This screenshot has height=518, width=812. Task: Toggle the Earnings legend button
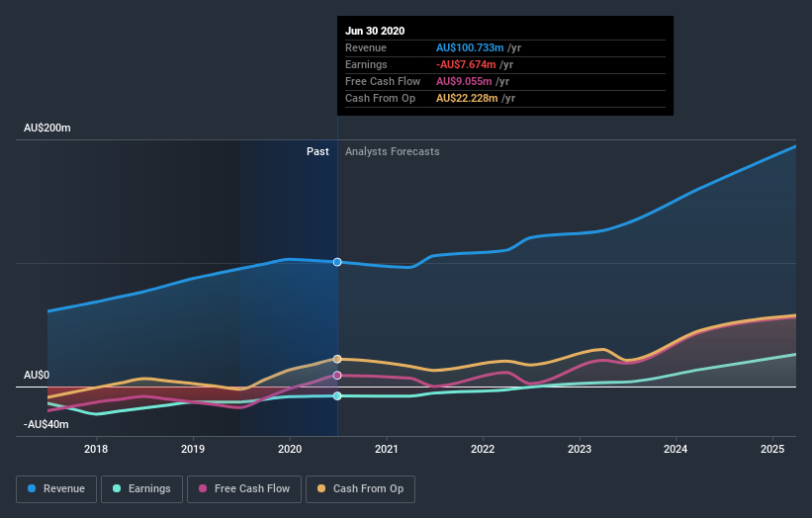click(141, 489)
